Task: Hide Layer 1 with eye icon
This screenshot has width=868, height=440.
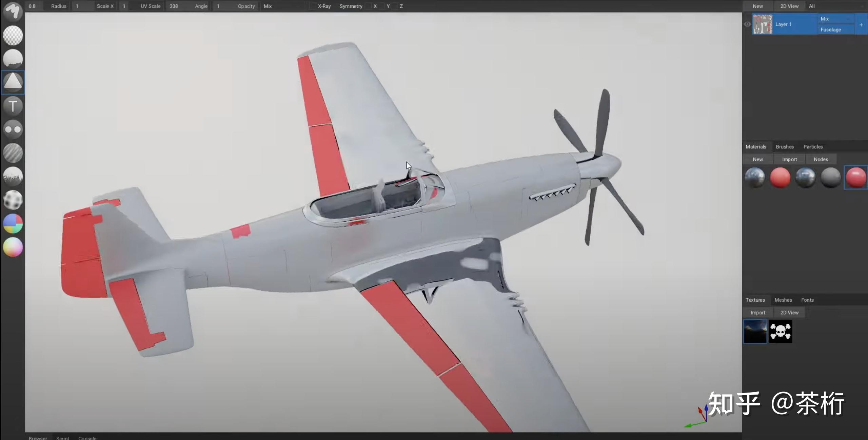Action: [x=747, y=24]
